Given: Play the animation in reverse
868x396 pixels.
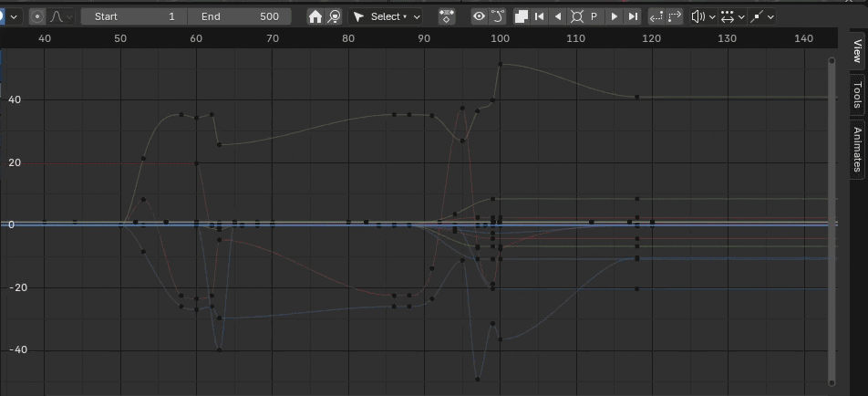Looking at the screenshot, I should [x=558, y=16].
